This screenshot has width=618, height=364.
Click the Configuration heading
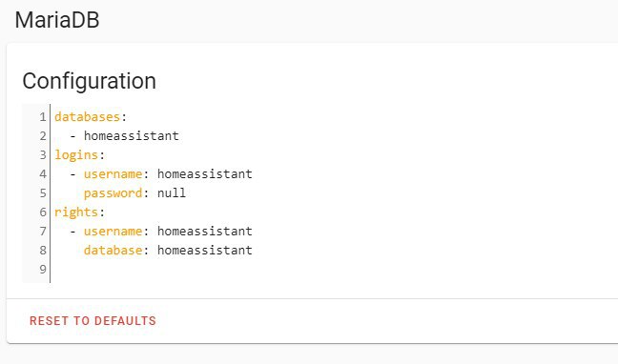tap(89, 82)
